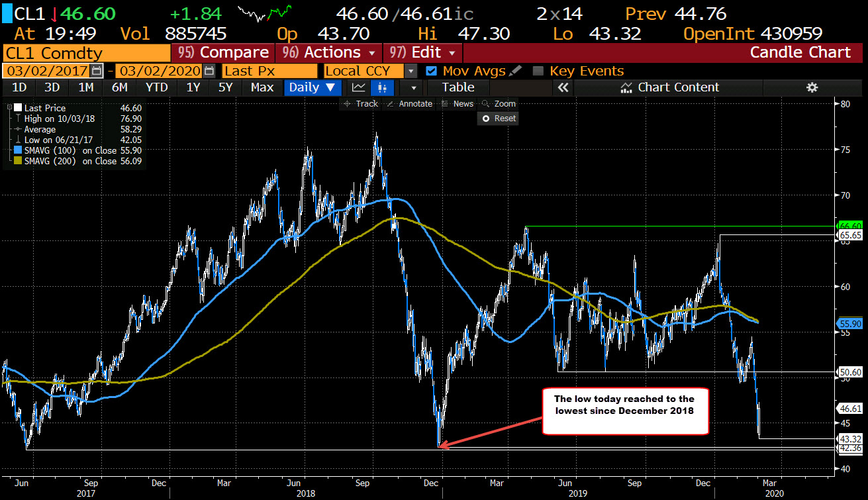Select the 5Y time range
Viewport: 868px width, 500px height.
click(226, 87)
